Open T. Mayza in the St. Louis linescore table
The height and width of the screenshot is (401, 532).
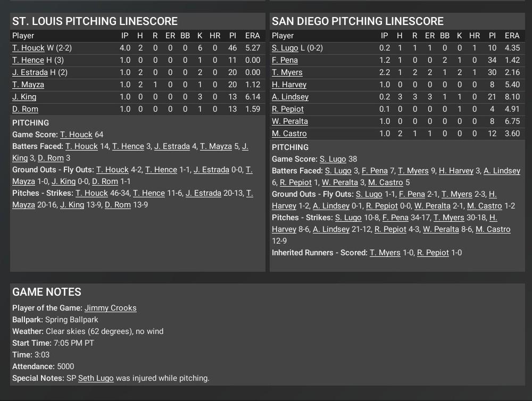(28, 85)
